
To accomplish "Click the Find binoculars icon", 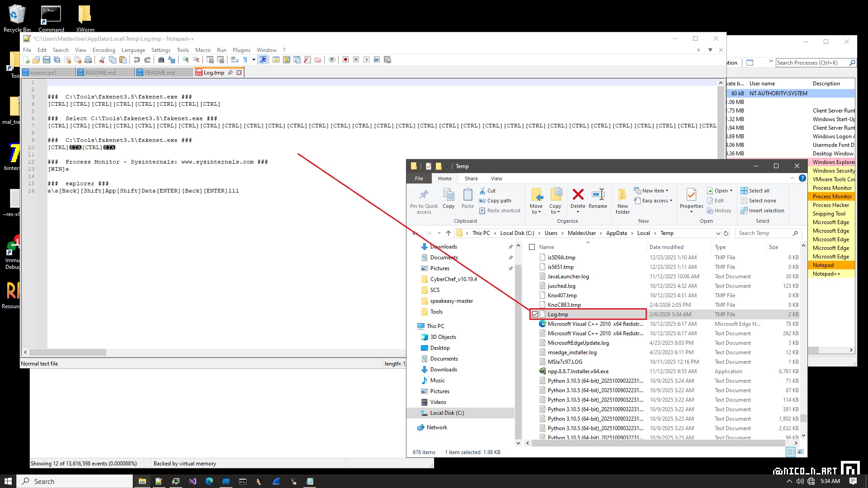I will pos(161,60).
